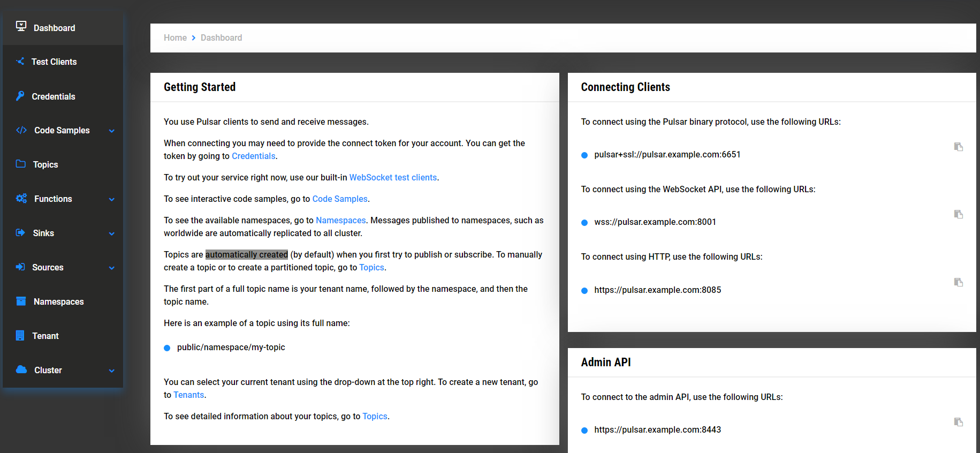
Task: Open the Cluster sidebar entry
Action: click(x=63, y=370)
